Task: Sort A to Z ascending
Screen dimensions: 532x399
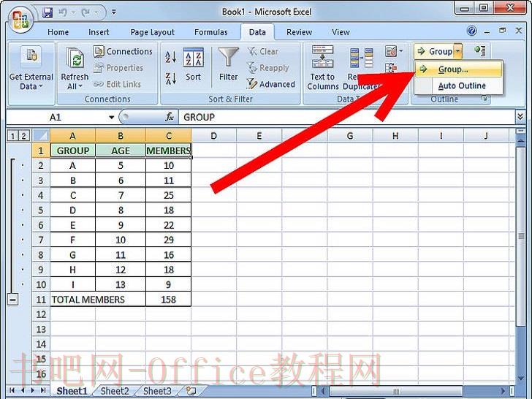Action: (x=171, y=57)
